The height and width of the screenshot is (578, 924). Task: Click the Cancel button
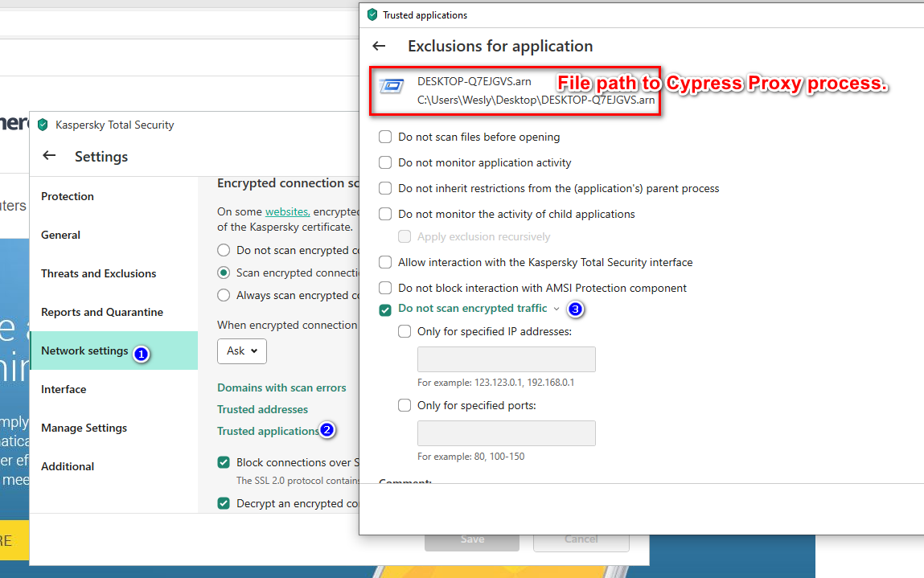[x=581, y=539]
